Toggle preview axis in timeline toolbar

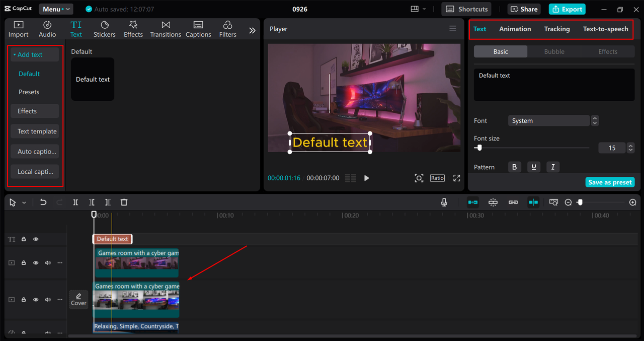(x=533, y=202)
